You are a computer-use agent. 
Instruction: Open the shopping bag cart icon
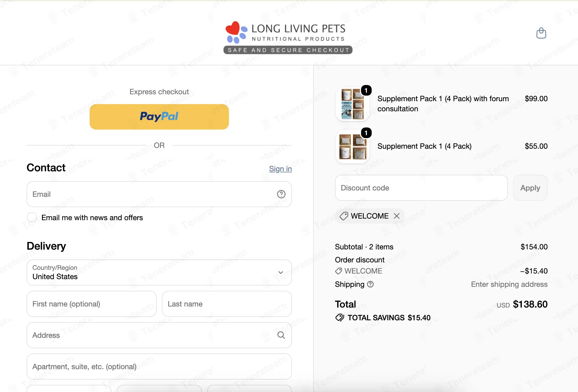point(541,33)
